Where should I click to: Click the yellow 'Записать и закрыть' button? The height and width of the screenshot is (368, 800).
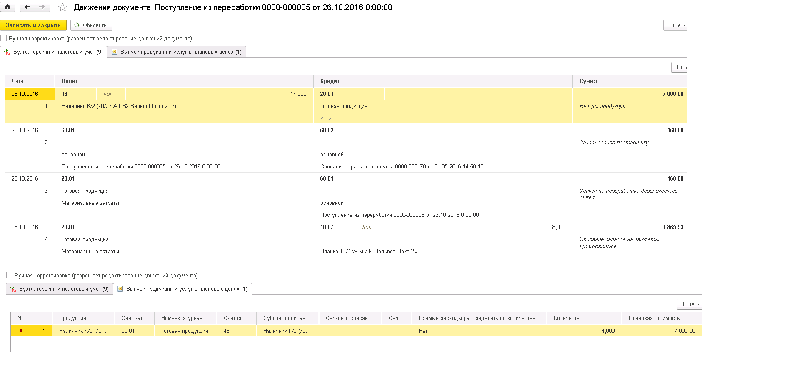[33, 25]
